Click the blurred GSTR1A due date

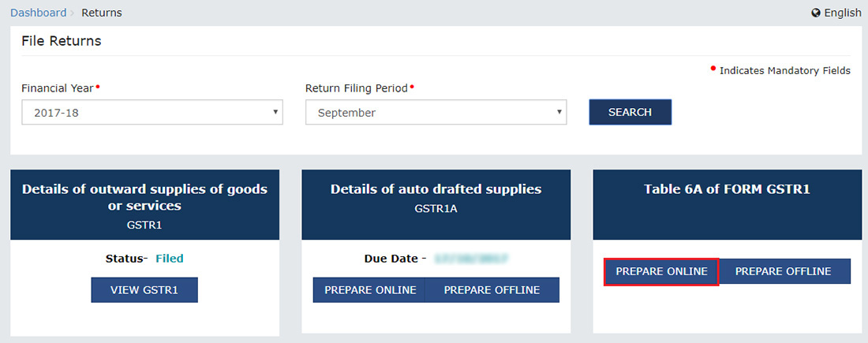(x=470, y=259)
